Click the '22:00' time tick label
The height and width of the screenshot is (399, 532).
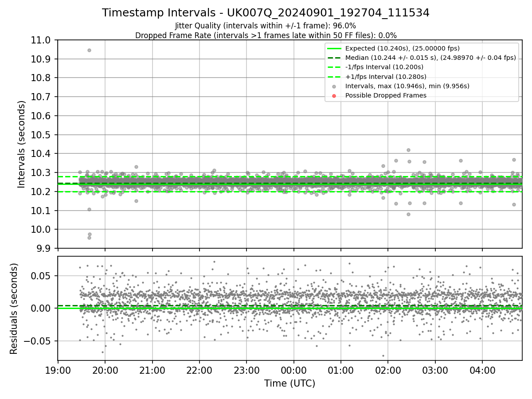(x=199, y=370)
